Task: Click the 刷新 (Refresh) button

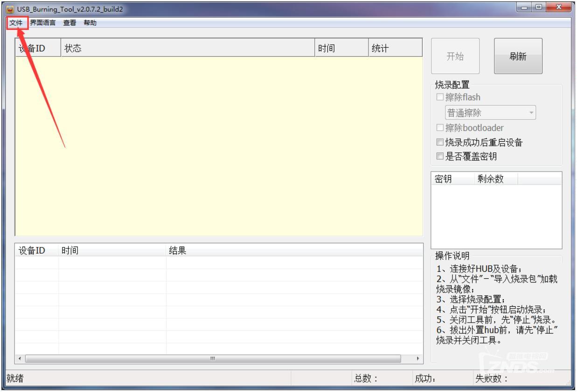Action: (x=518, y=56)
